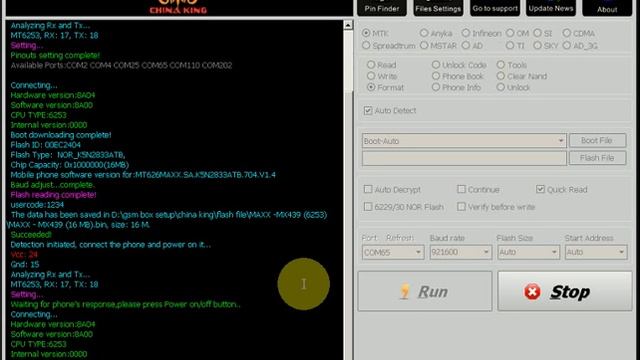Open Update News
The height and width of the screenshot is (360, 640).
551,8
